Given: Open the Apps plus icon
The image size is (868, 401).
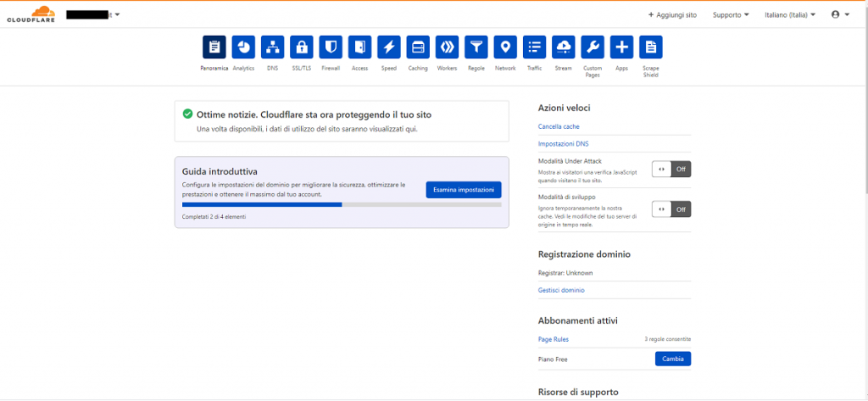Looking at the screenshot, I should [x=621, y=47].
